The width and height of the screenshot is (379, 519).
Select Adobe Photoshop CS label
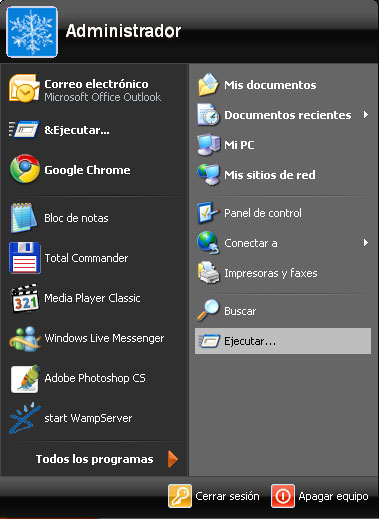95,378
